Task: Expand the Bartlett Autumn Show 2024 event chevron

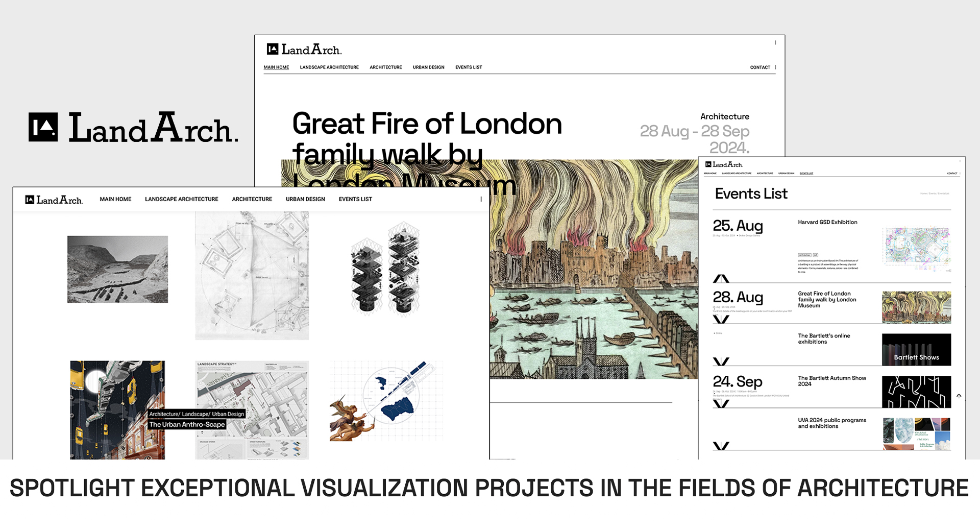Action: tap(721, 404)
